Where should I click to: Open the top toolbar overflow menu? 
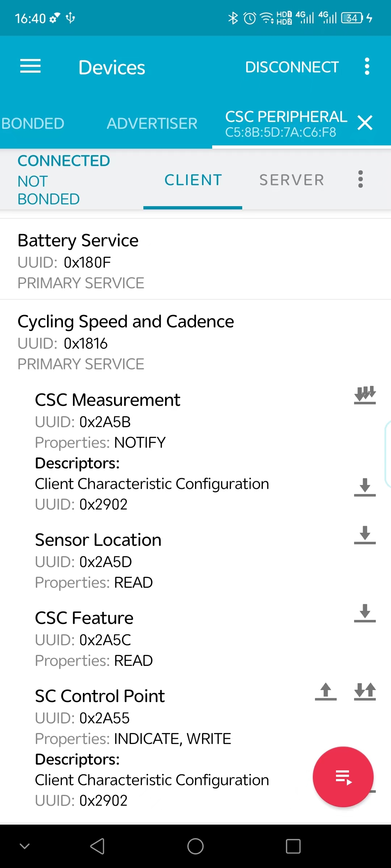coord(367,67)
